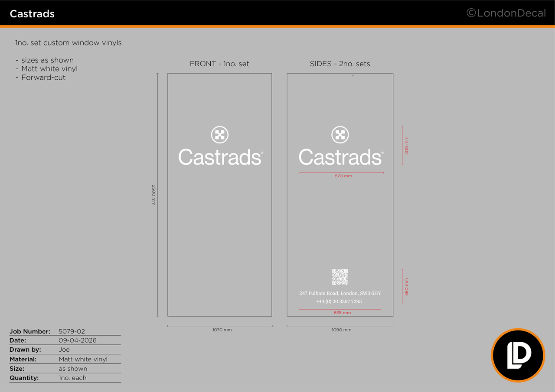Click the 'Joe' drawn-by value
Image resolution: width=555 pixels, height=392 pixels.
click(64, 350)
